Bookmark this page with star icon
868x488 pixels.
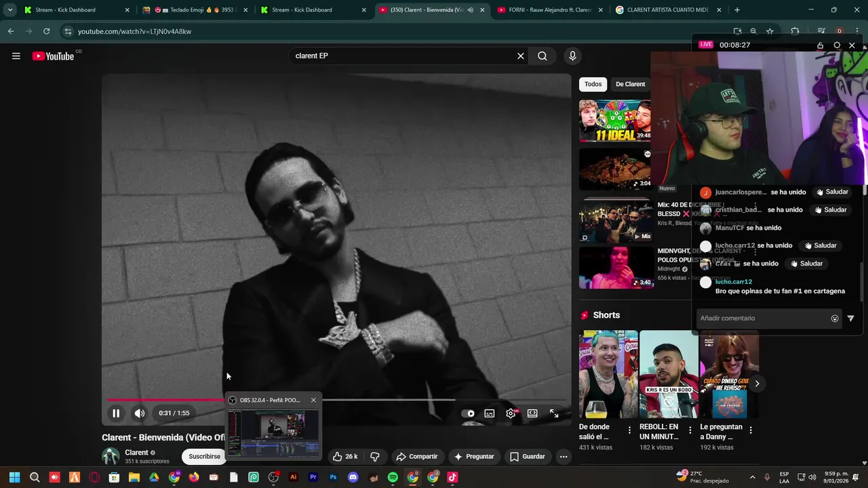[770, 31]
